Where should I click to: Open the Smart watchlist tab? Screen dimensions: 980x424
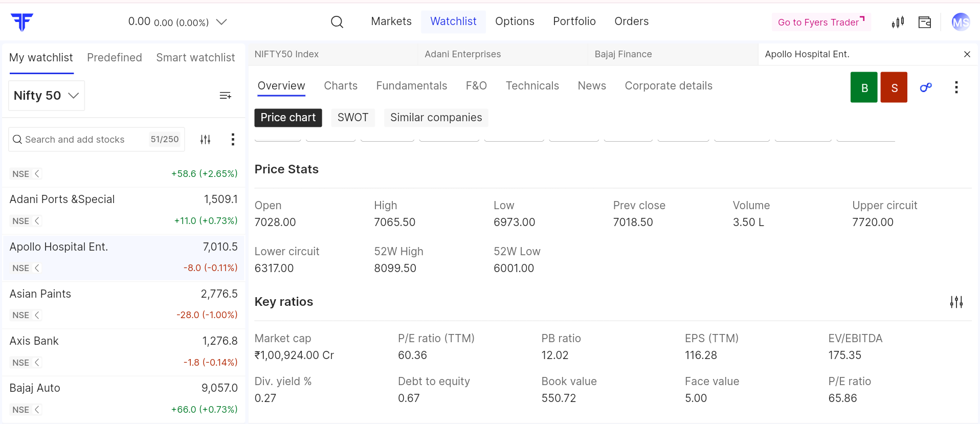[195, 58]
